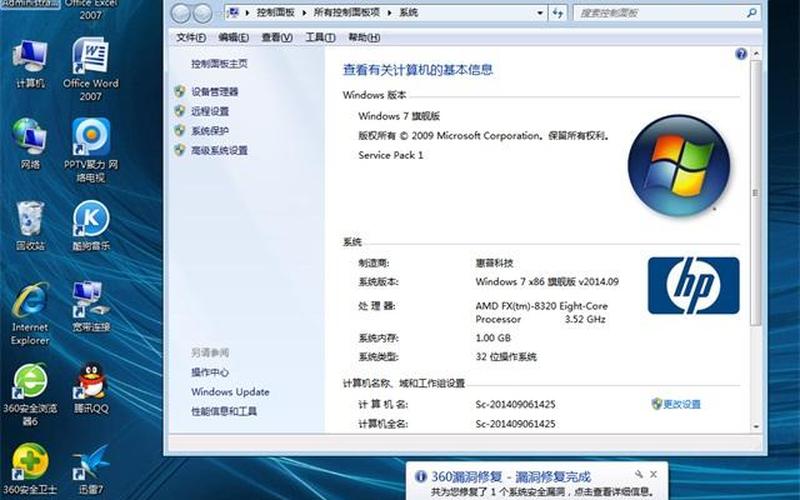Screen dimensions: 800x500
Task: Click 系统 breadcrumb segment
Action: (409, 12)
